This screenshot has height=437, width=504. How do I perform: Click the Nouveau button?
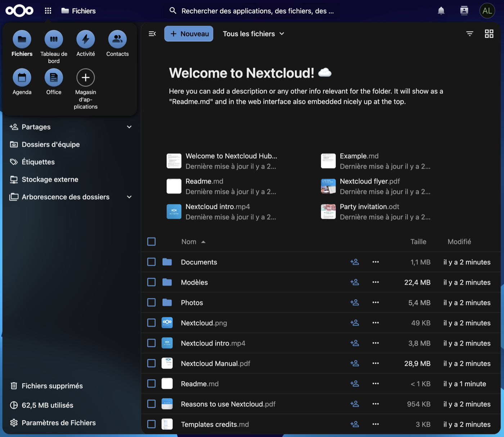pyautogui.click(x=189, y=34)
